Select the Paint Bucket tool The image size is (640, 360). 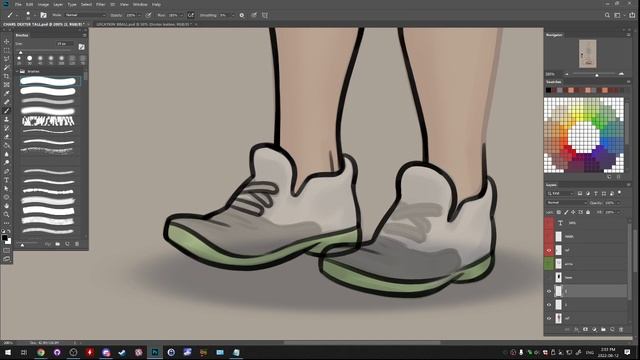click(x=7, y=145)
